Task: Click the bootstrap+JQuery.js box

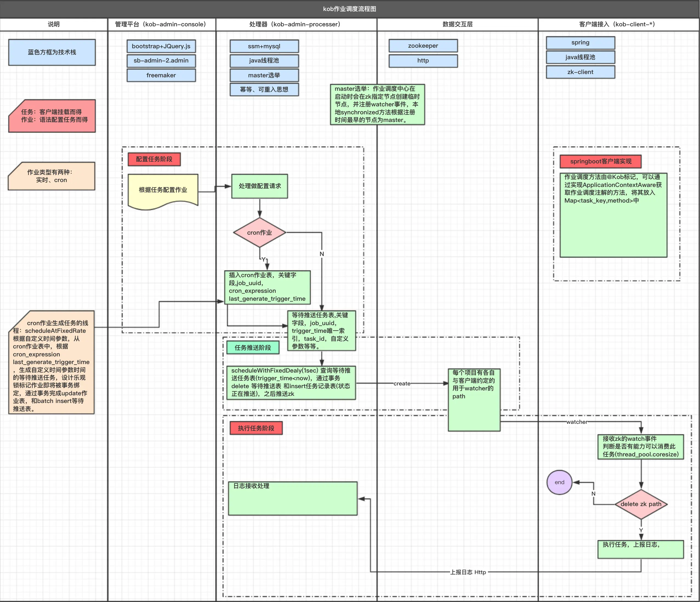Action: (161, 46)
